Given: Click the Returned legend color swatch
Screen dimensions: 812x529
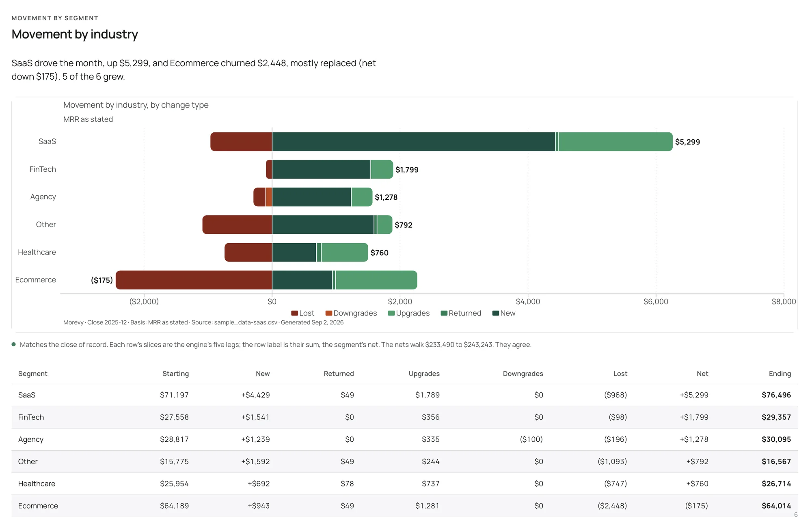Looking at the screenshot, I should click(x=444, y=313).
